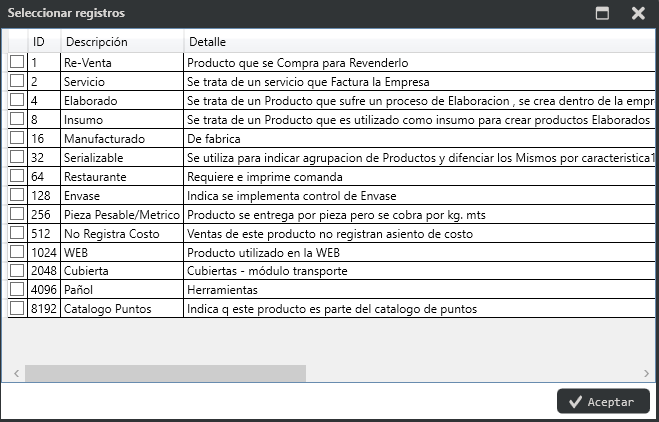Image resolution: width=659 pixels, height=422 pixels.
Task: Select the WEB row description cell
Action: (x=122, y=252)
